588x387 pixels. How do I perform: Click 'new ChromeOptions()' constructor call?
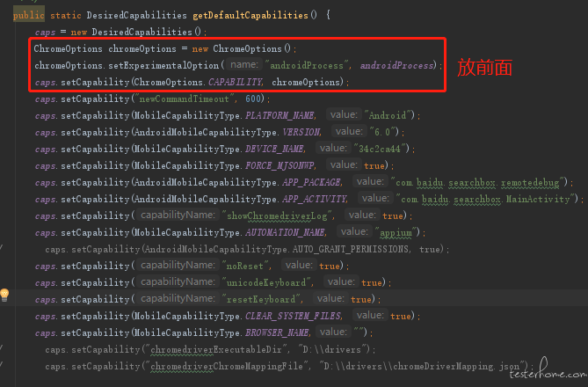pyautogui.click(x=241, y=48)
